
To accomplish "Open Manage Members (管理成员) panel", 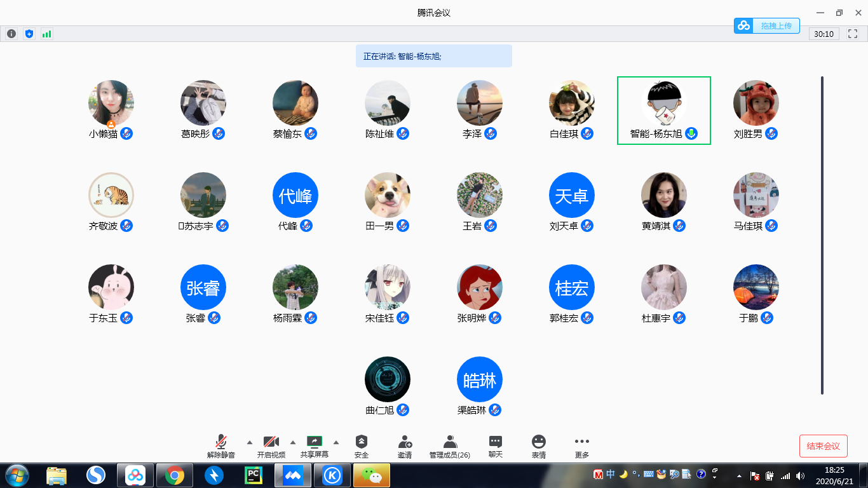I will tap(450, 442).
